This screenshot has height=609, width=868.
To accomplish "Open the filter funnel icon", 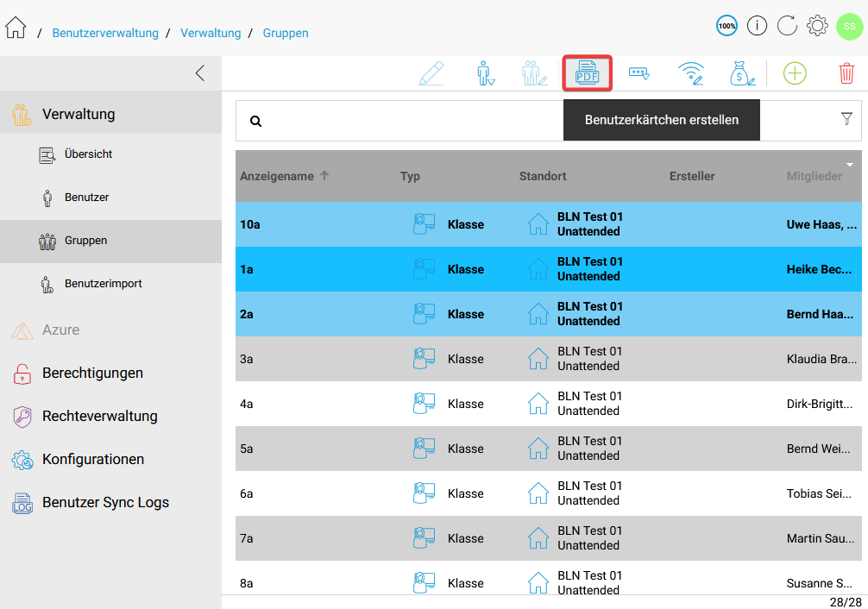I will (846, 118).
